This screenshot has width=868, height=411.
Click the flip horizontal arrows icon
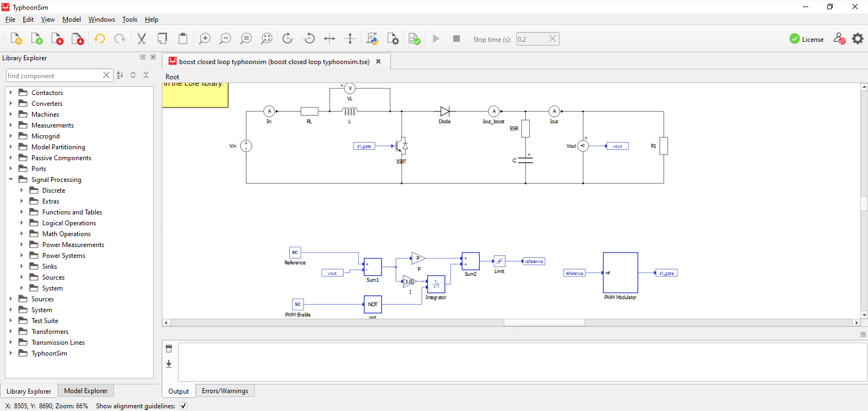click(330, 39)
